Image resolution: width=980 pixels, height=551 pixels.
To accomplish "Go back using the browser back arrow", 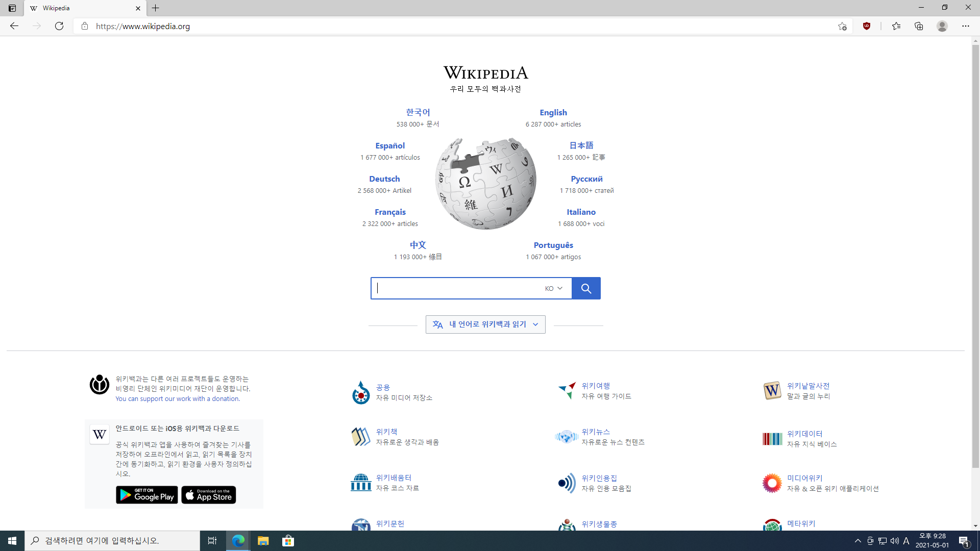I will 14,26.
